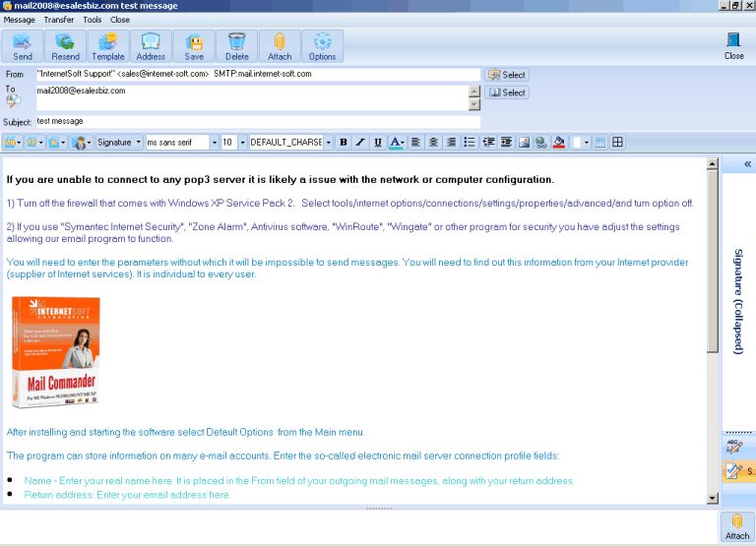Click the Save toolbar icon
Viewport: 756px width, 547px height.
pos(194,46)
